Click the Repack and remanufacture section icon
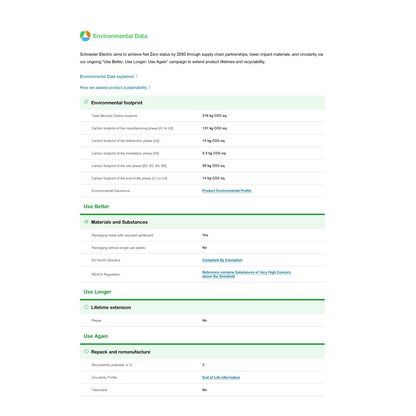 (86, 351)
